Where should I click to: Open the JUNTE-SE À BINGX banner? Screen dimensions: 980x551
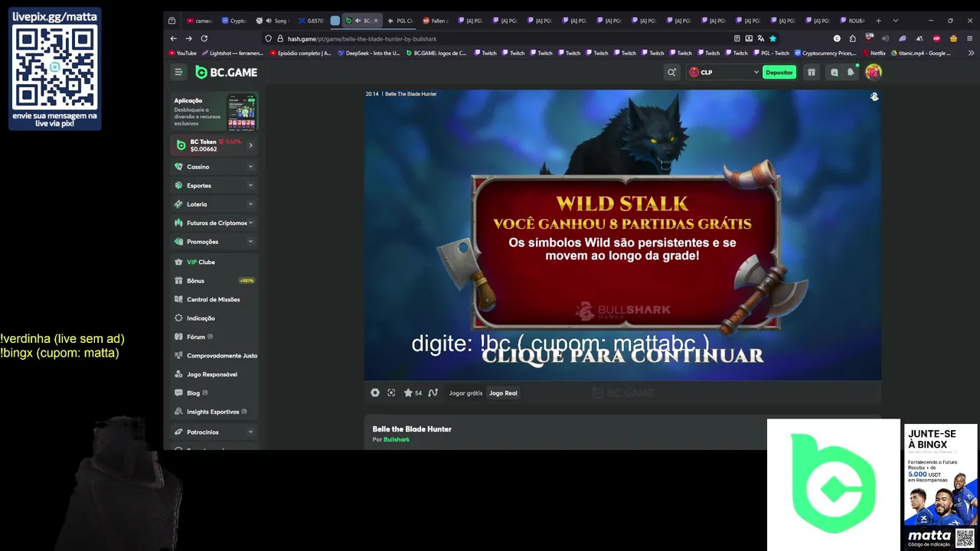pyautogui.click(x=941, y=486)
